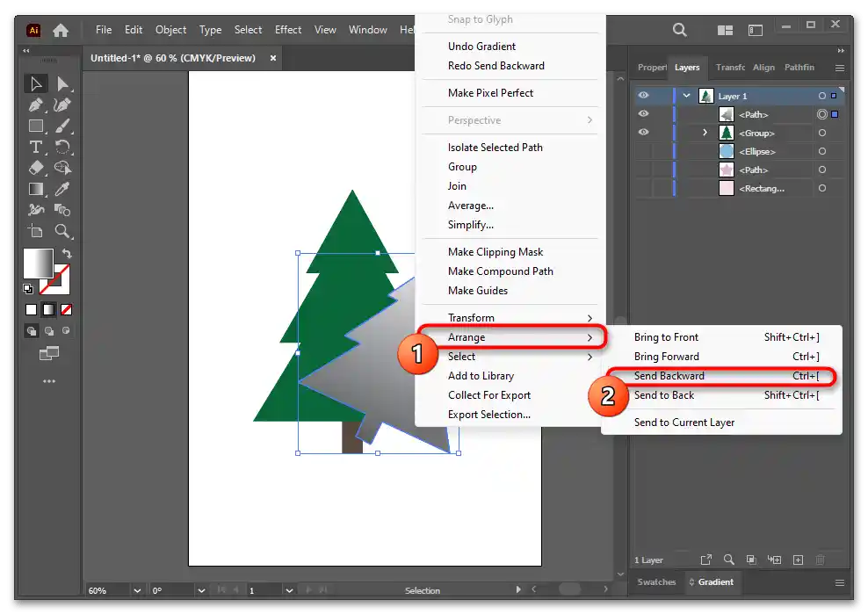This screenshot has width=868, height=614.
Task: Select the Direct Selection tool
Action: coord(62,83)
